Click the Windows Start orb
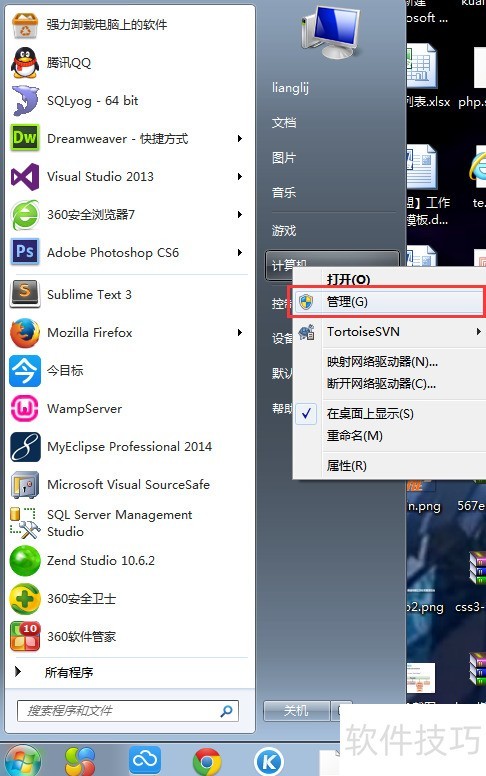Screen dimensions: 486x776 (21, 761)
